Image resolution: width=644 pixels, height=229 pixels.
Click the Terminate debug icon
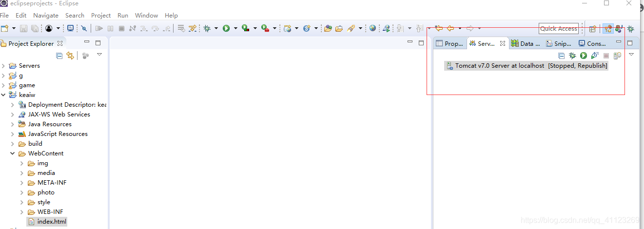[121, 28]
